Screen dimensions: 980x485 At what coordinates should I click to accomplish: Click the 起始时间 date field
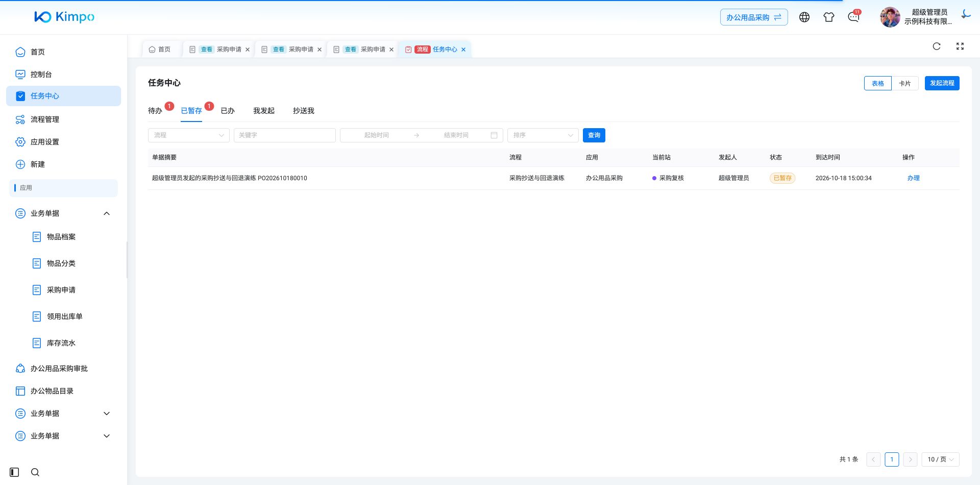coord(377,135)
